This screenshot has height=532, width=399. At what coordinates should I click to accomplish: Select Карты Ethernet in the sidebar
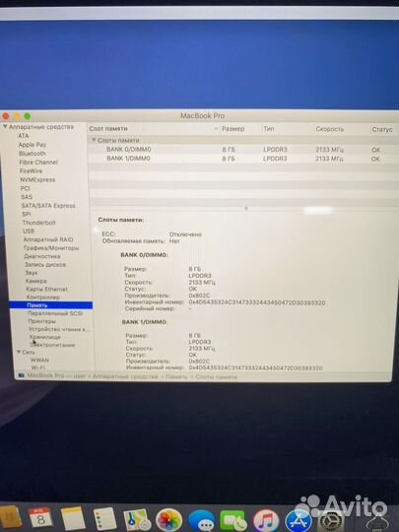47,289
